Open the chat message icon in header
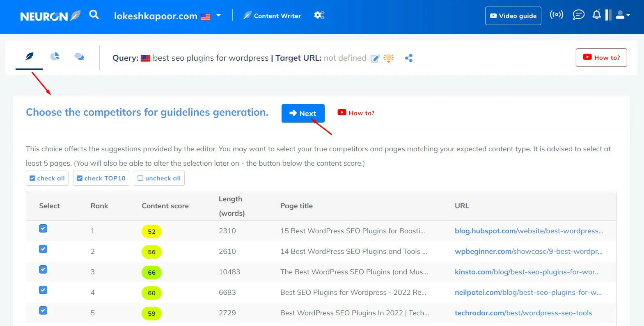This screenshot has width=644, height=326. pos(578,15)
